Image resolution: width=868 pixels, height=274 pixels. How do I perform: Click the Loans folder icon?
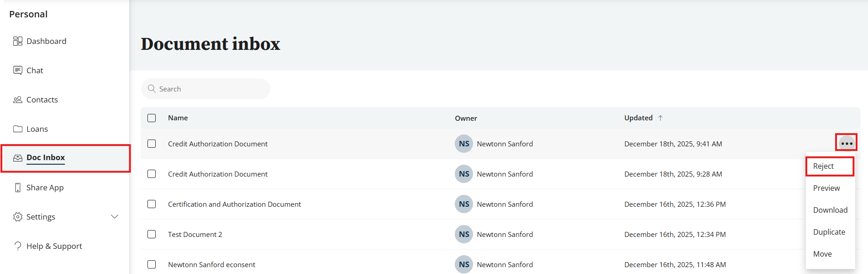18,129
